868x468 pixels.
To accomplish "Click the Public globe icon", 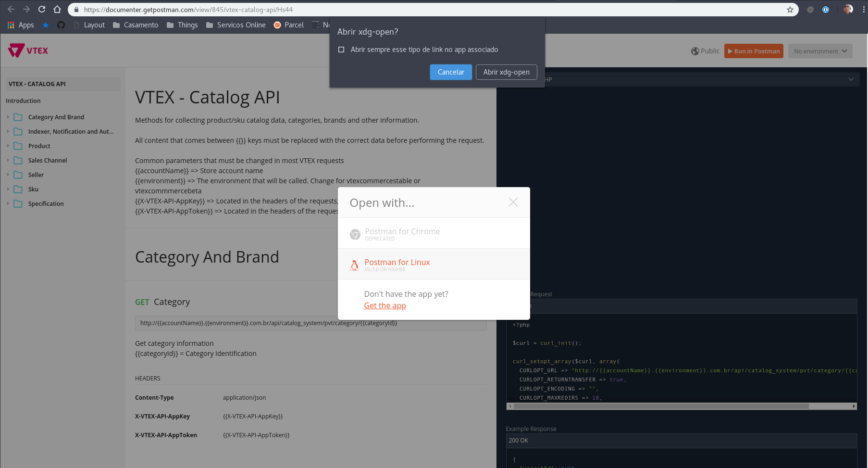I will click(x=695, y=51).
